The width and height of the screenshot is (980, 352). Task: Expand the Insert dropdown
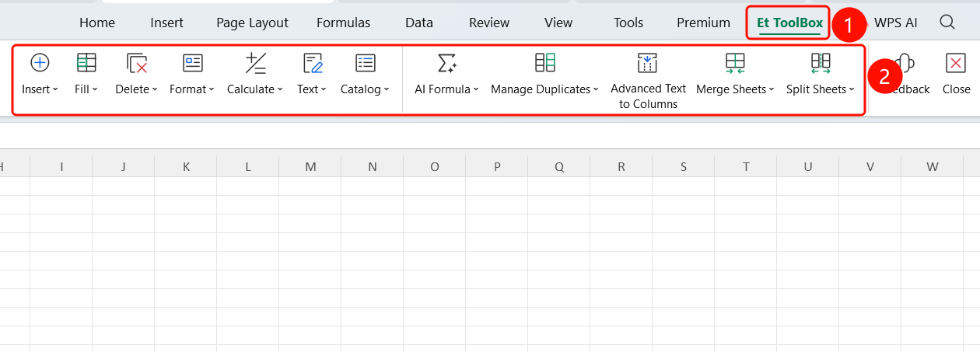55,89
